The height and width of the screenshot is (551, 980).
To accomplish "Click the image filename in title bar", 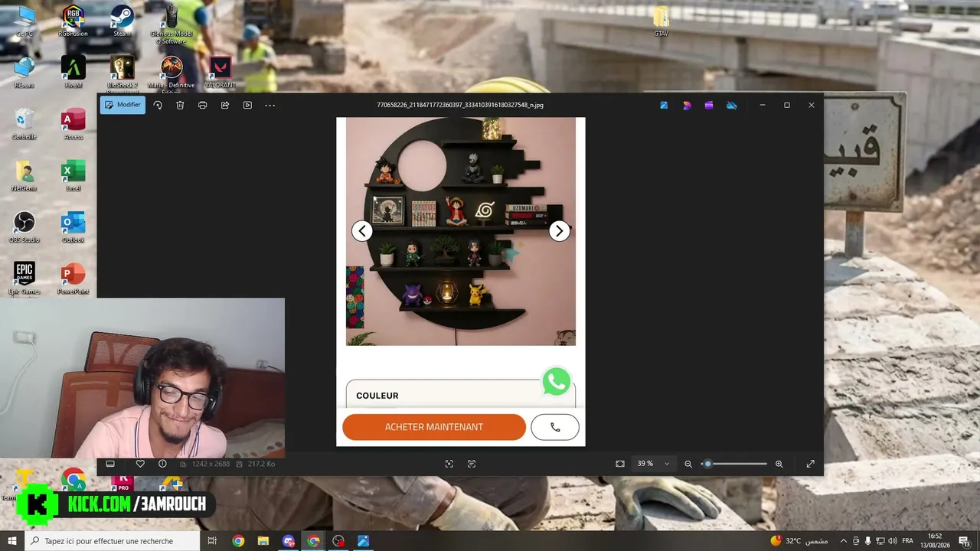I will click(460, 105).
